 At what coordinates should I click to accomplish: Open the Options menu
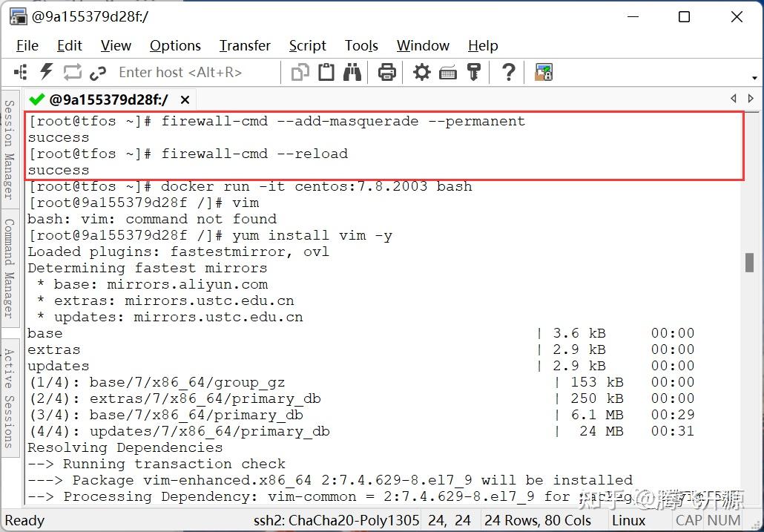[x=175, y=46]
